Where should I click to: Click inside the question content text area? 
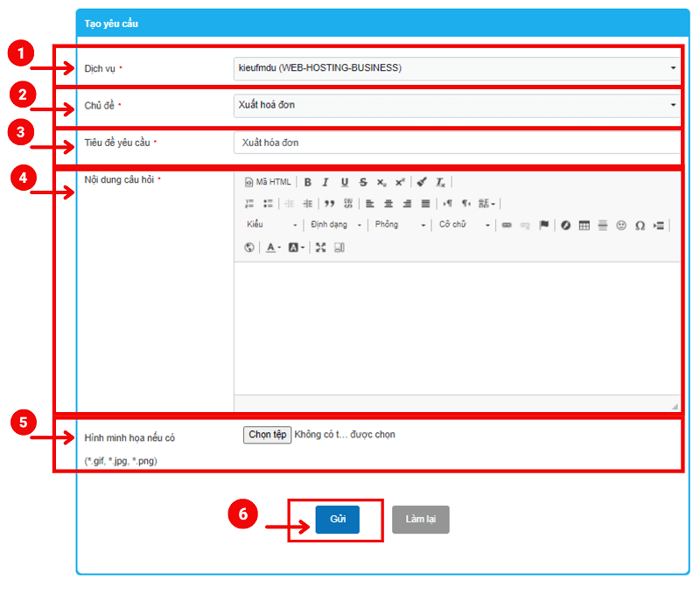pyautogui.click(x=457, y=328)
